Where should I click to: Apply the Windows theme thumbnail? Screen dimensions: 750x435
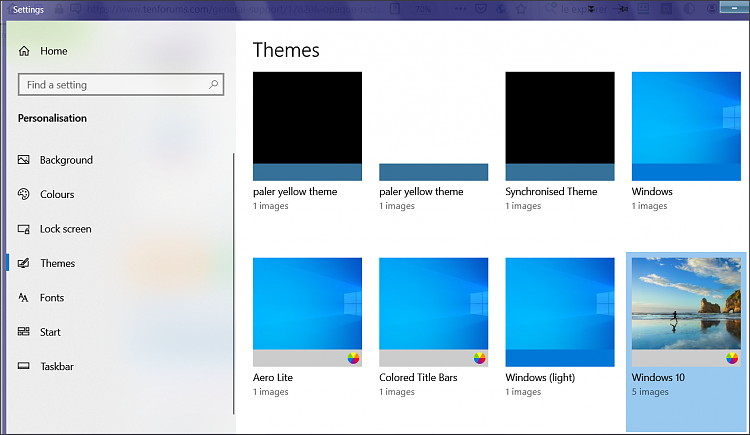pyautogui.click(x=686, y=126)
